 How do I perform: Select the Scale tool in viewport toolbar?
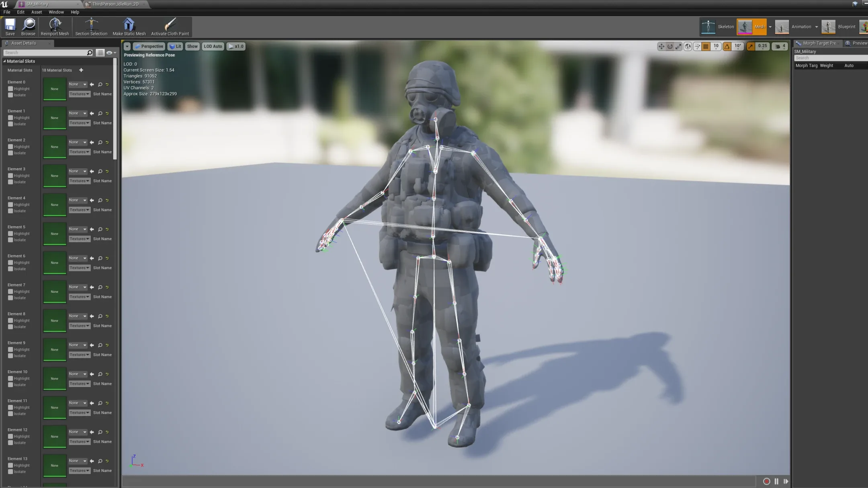pos(679,46)
